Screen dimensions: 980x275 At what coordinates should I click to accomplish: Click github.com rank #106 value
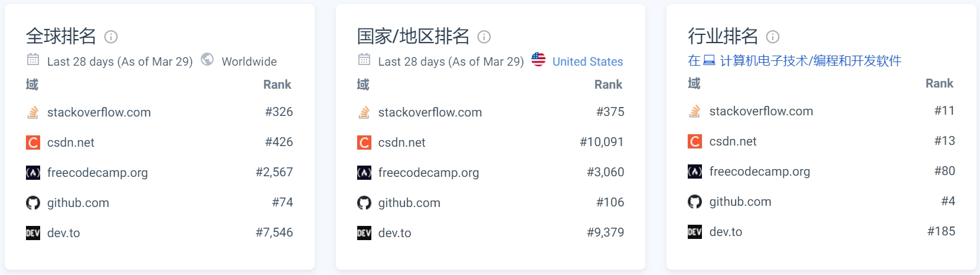pos(610,202)
